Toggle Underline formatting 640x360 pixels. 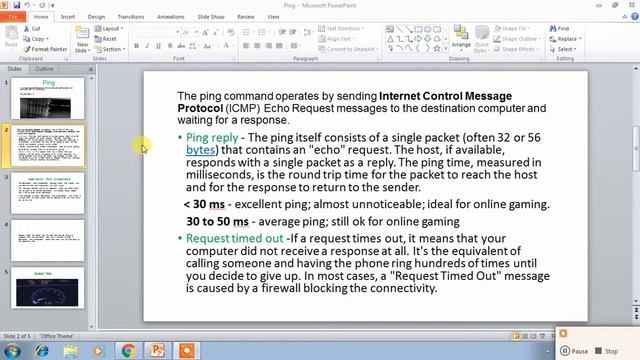[158, 46]
